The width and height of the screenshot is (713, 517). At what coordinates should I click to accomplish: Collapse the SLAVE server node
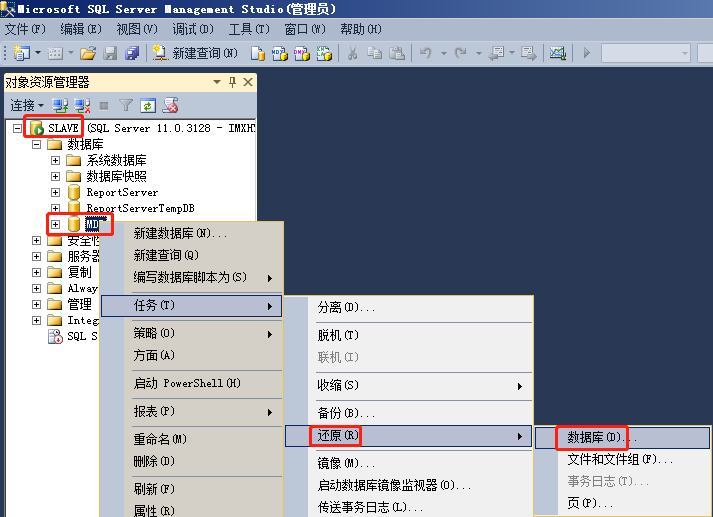tap(17, 129)
